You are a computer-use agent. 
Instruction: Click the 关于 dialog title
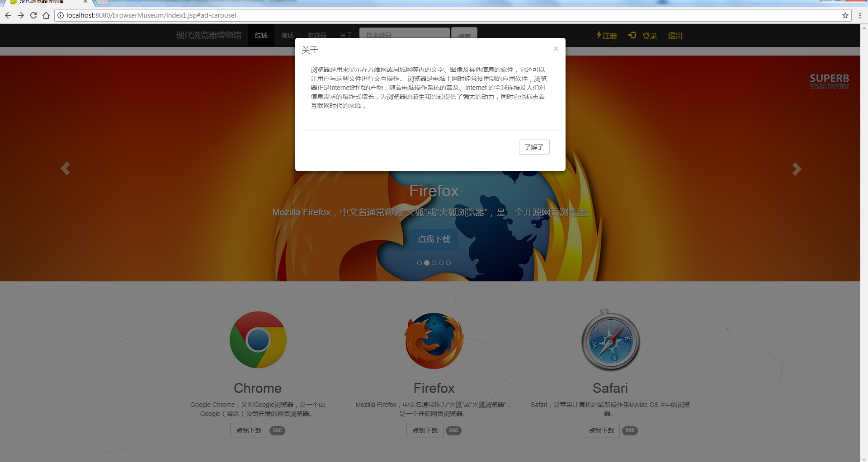(x=310, y=50)
